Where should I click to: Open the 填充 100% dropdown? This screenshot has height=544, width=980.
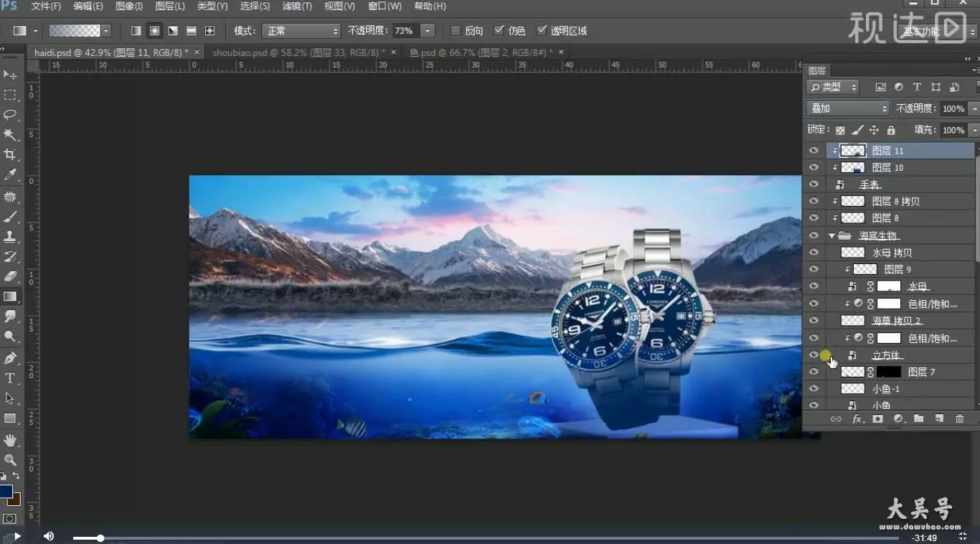click(x=974, y=131)
